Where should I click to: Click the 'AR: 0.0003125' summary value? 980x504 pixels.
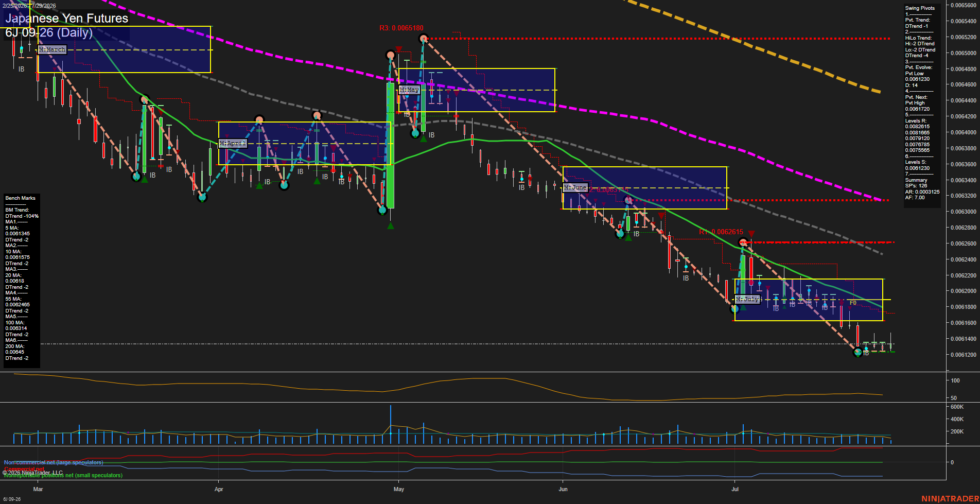point(922,192)
